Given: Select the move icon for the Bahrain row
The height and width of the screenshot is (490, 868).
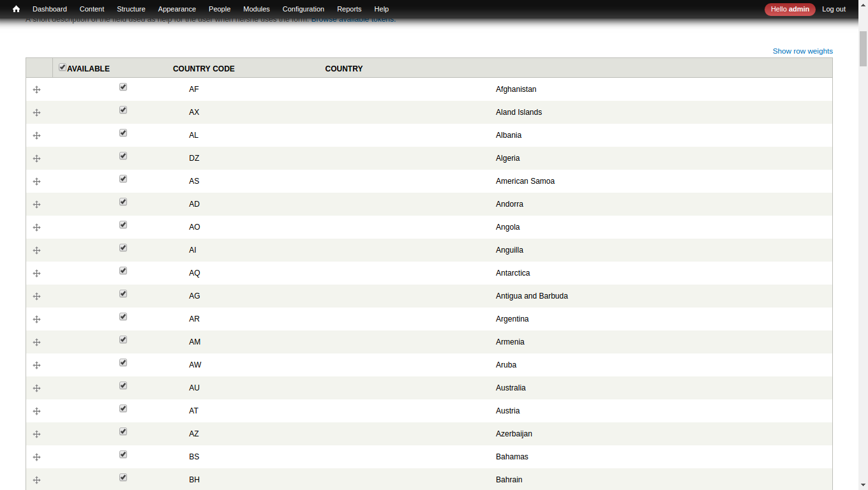Looking at the screenshot, I should (x=36, y=480).
